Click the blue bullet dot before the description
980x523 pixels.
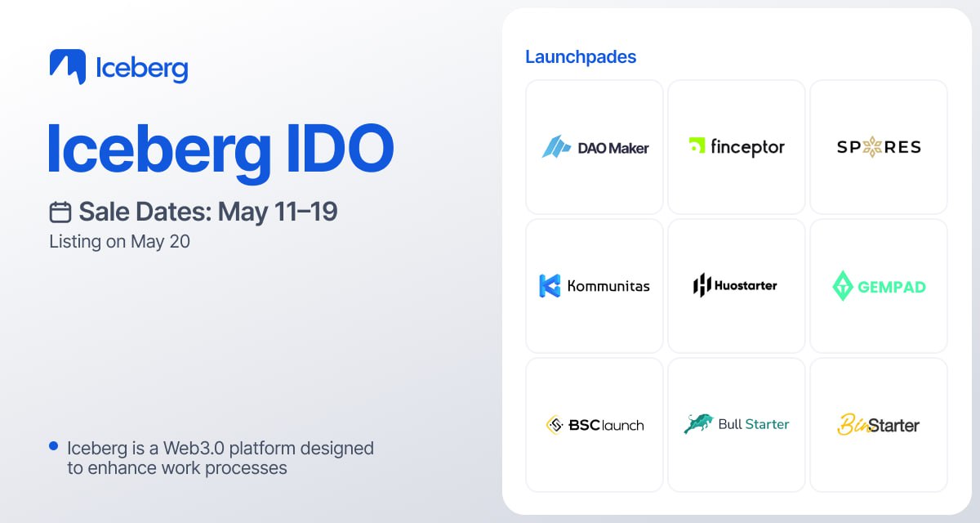[54, 446]
